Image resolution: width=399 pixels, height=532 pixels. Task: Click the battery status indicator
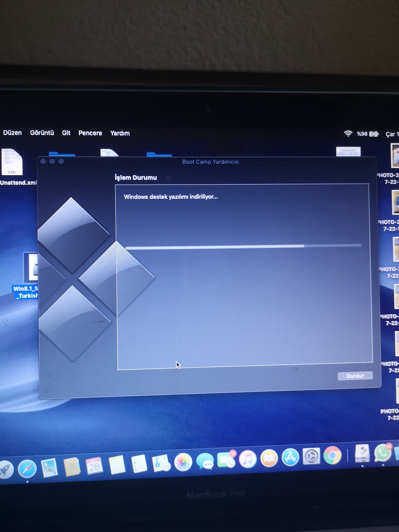pyautogui.click(x=374, y=134)
